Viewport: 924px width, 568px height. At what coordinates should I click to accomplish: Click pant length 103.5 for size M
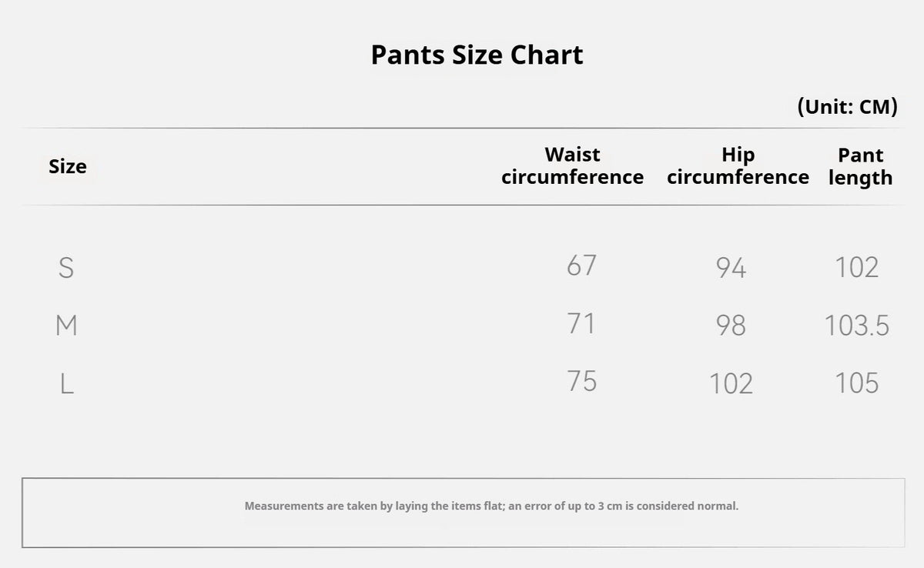[x=857, y=326]
